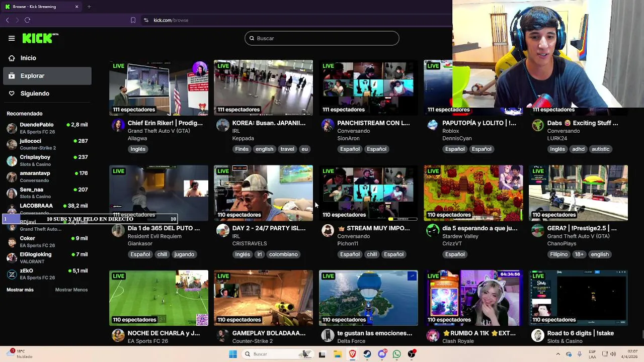Open KOREA: Busan stream thumbnail

[263, 88]
